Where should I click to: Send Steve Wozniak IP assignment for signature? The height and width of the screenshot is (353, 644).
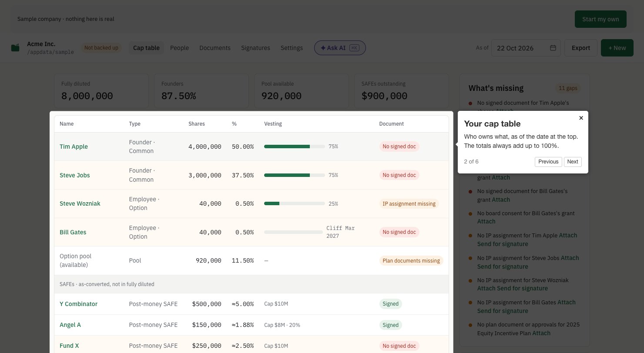(x=523, y=288)
